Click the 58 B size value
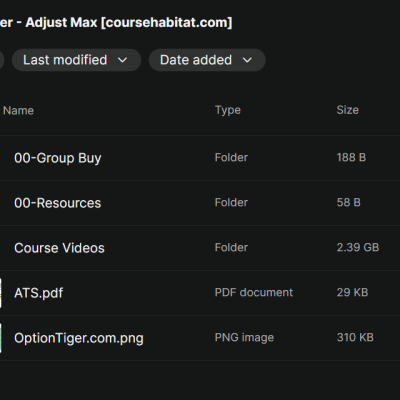This screenshot has width=400, height=400. pyautogui.click(x=349, y=202)
